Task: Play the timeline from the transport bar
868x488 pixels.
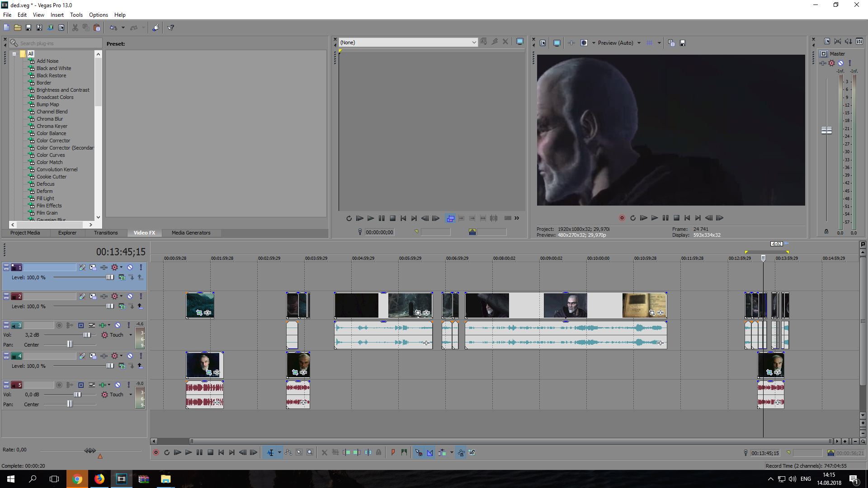Action: tap(189, 452)
